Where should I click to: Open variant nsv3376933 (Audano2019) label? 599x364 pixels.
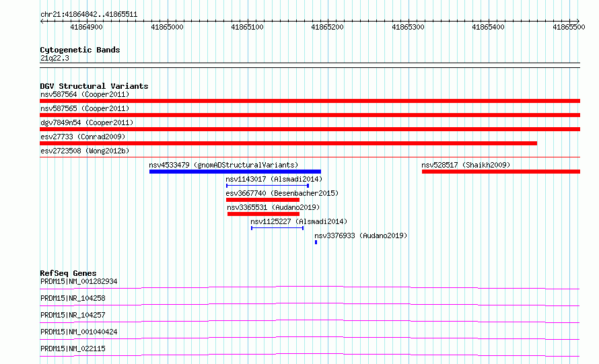[361, 235]
